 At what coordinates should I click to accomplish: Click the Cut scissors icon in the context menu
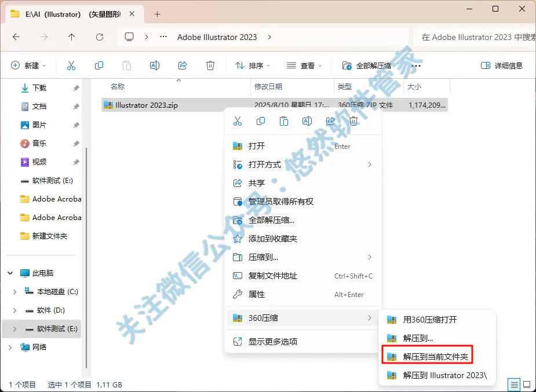[x=237, y=121]
